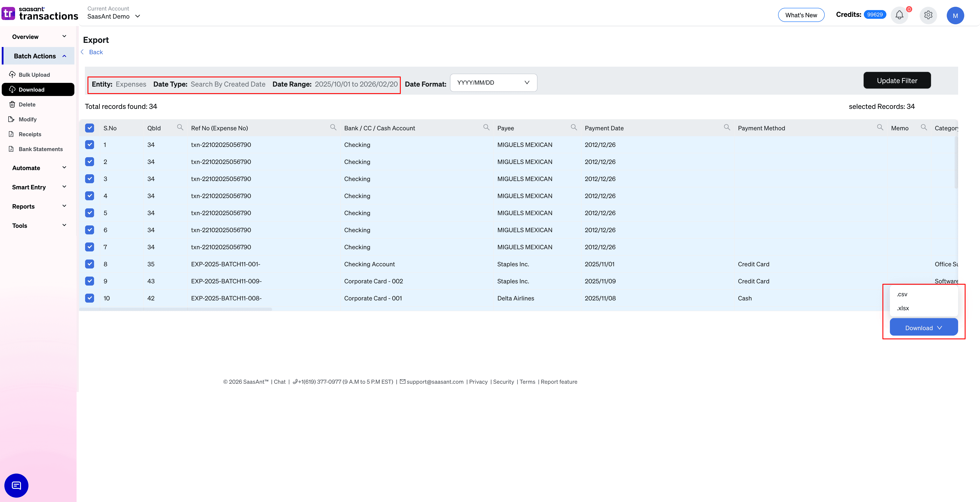This screenshot has height=502, width=980.
Task: Deselect the Delta Airlines row checkbox
Action: [89, 298]
